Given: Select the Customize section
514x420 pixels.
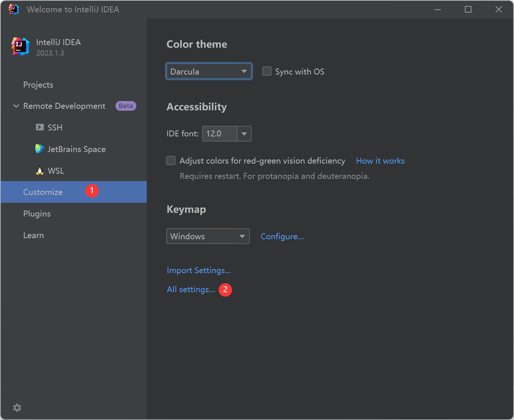Looking at the screenshot, I should tap(74, 192).
